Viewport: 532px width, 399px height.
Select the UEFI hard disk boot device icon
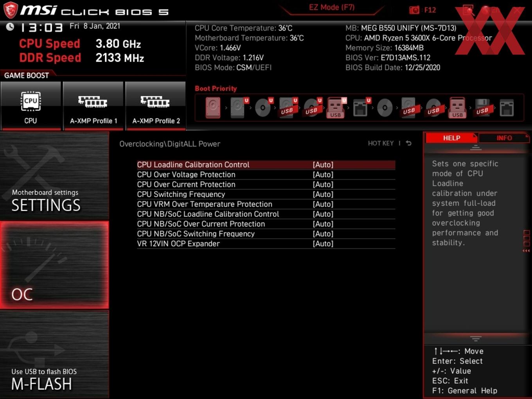pos(238,108)
